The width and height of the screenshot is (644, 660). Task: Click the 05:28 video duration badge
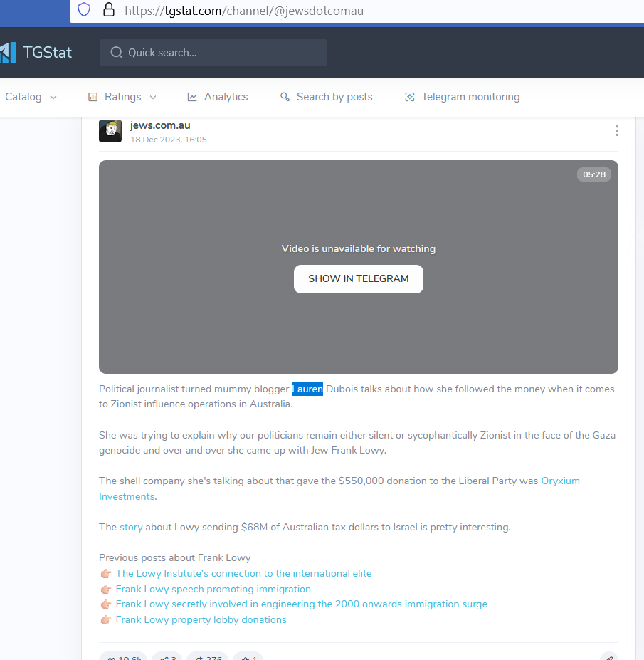594,174
